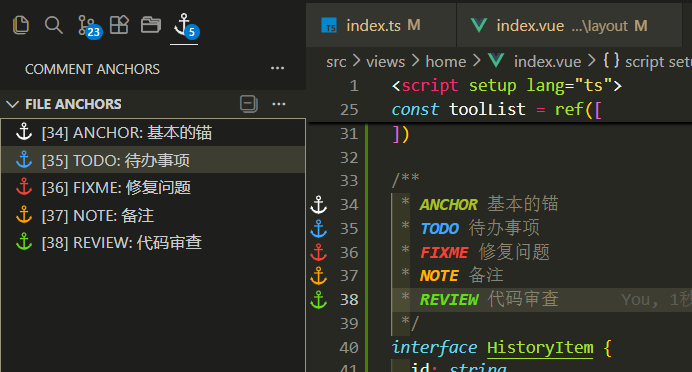The height and width of the screenshot is (372, 692).
Task: Jump to [35] TODO: 待办事项 entry
Action: pos(153,160)
